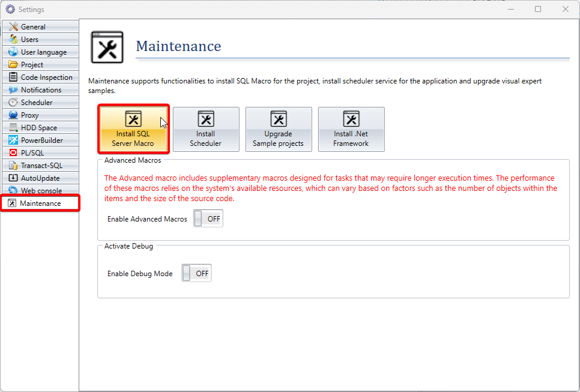Viewport: 580px width, 392px height.
Task: Select the PL/SQL settings category
Action: (32, 153)
